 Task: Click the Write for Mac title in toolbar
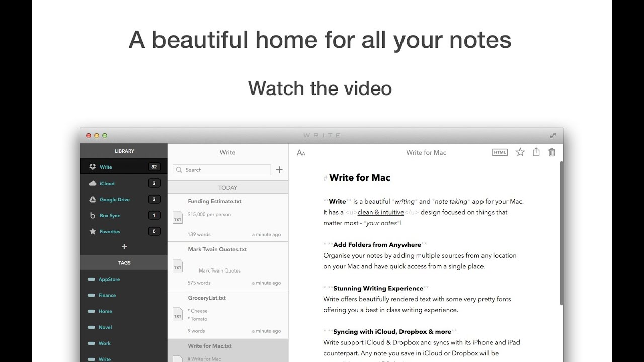pyautogui.click(x=426, y=152)
